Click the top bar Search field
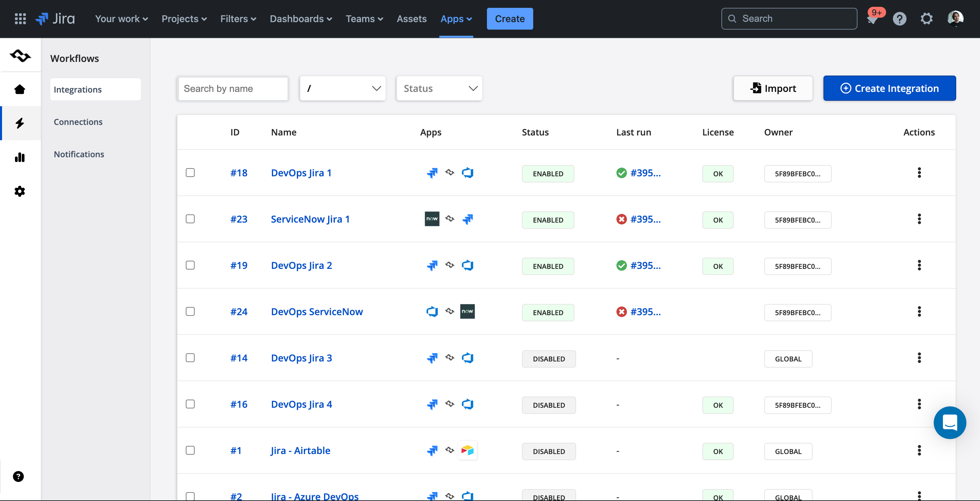The height and width of the screenshot is (501, 980). [x=789, y=19]
